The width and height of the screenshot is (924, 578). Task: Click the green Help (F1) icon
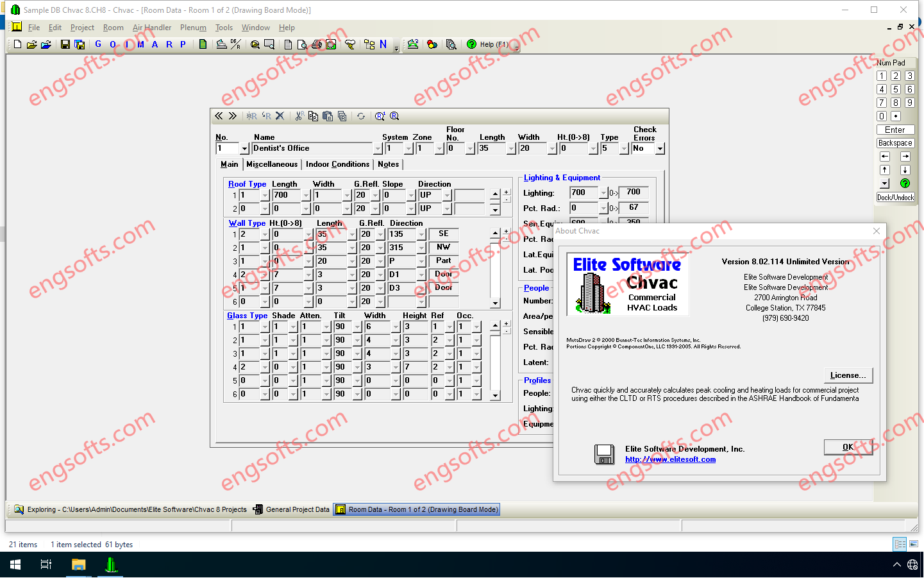(x=471, y=44)
